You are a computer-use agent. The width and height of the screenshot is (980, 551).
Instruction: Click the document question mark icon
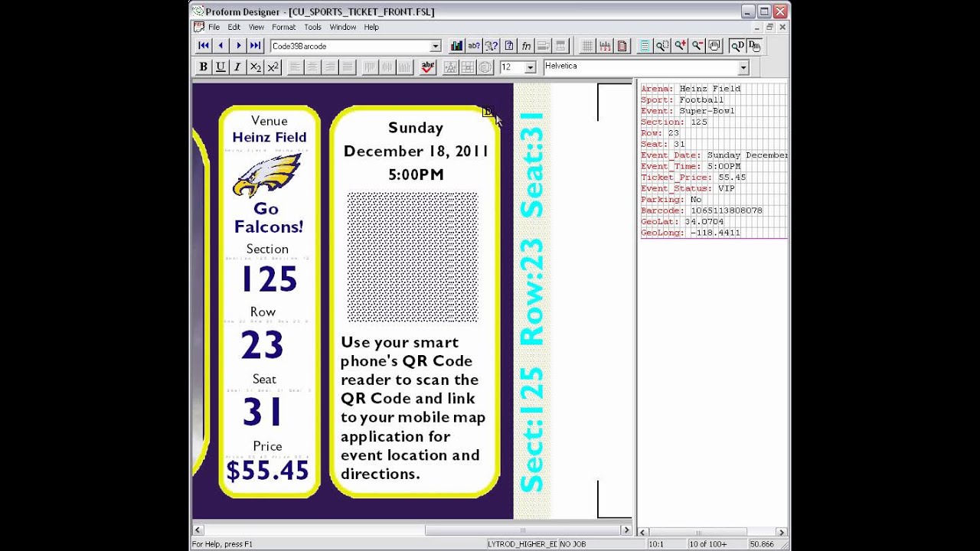pos(508,46)
